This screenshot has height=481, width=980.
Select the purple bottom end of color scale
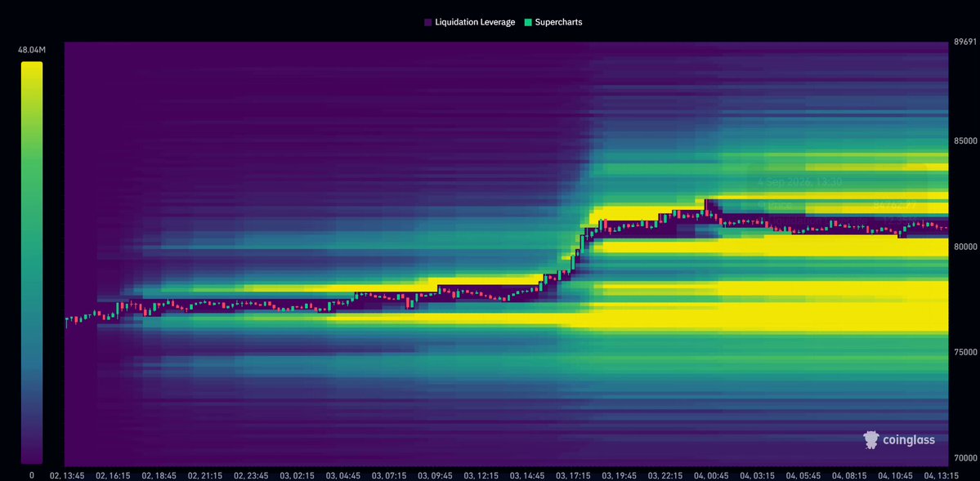click(x=32, y=456)
